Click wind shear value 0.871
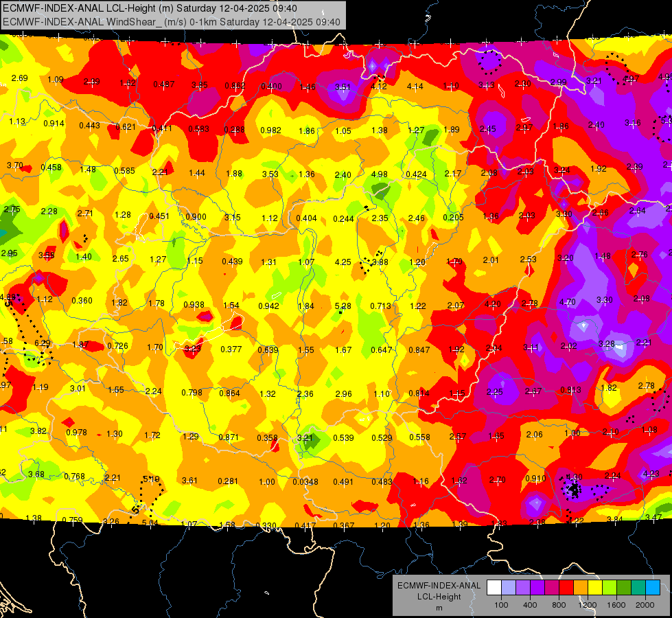The image size is (672, 618). click(x=229, y=437)
